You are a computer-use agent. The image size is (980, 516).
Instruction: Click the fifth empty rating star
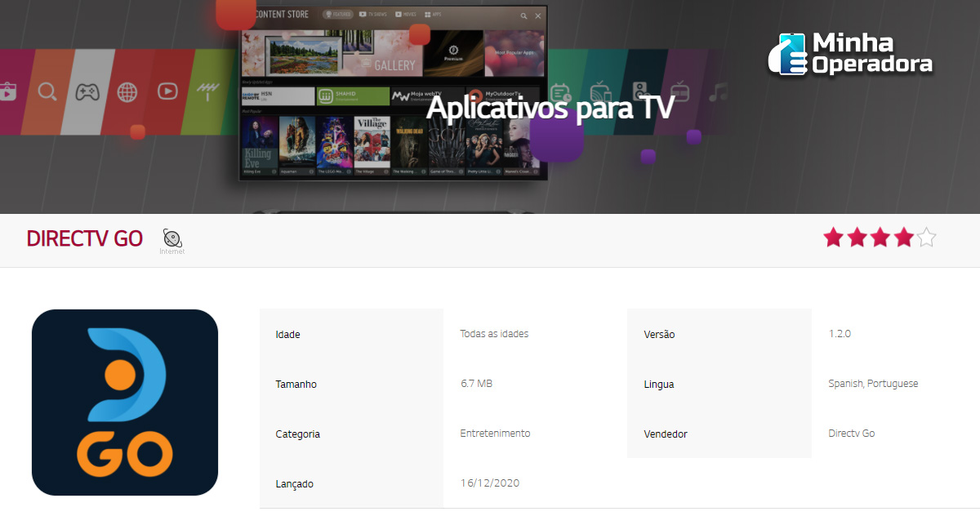pyautogui.click(x=926, y=238)
